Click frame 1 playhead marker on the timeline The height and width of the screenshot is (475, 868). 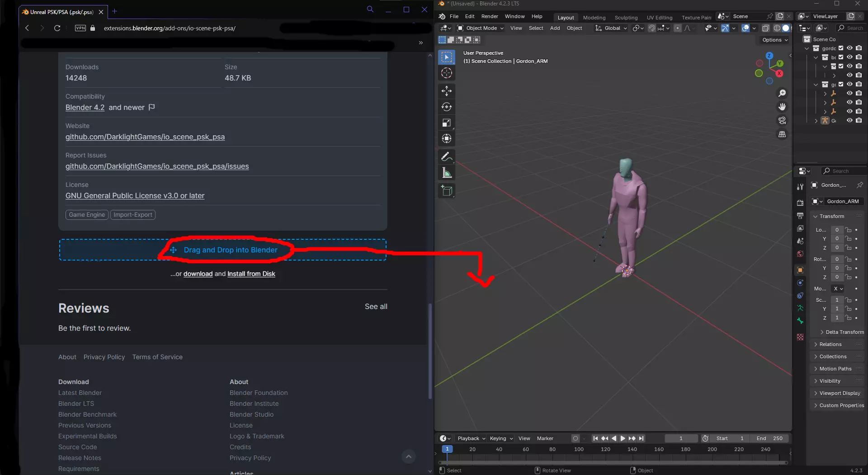447,449
